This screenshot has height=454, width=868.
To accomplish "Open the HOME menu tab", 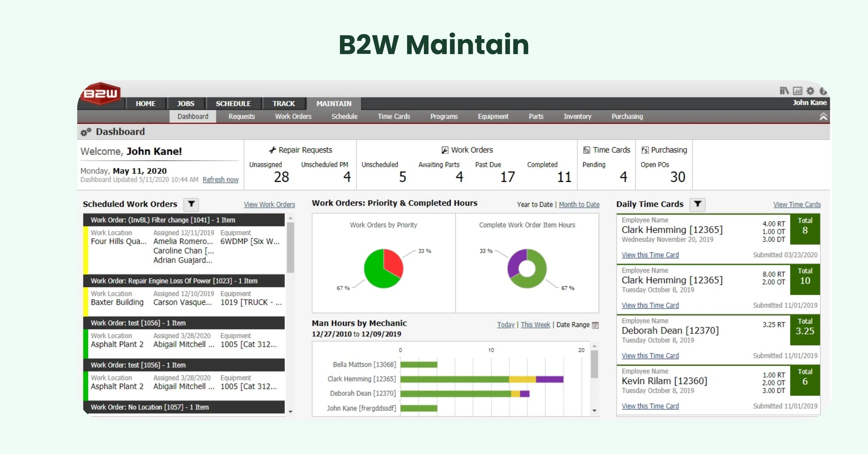I will point(146,103).
